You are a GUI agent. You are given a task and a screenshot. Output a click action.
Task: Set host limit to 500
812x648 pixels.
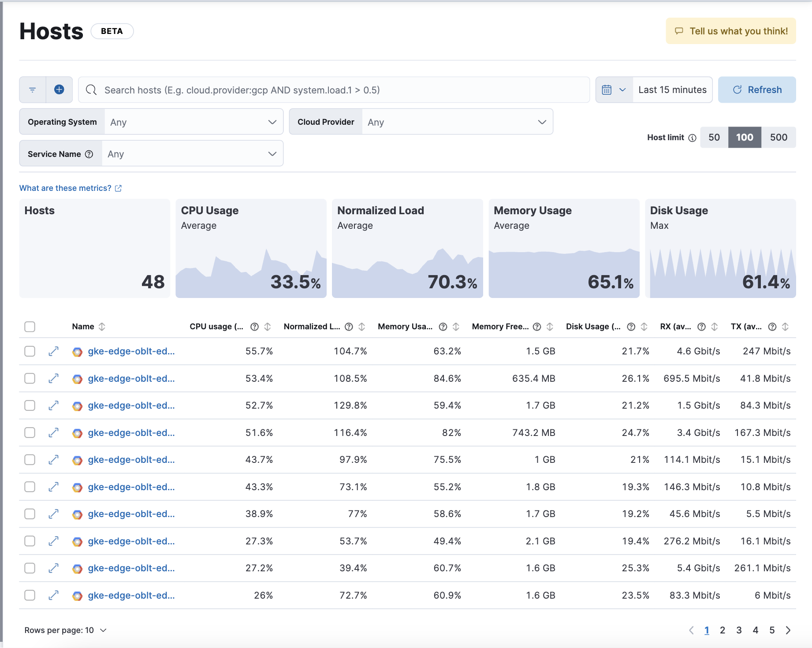pyautogui.click(x=778, y=138)
